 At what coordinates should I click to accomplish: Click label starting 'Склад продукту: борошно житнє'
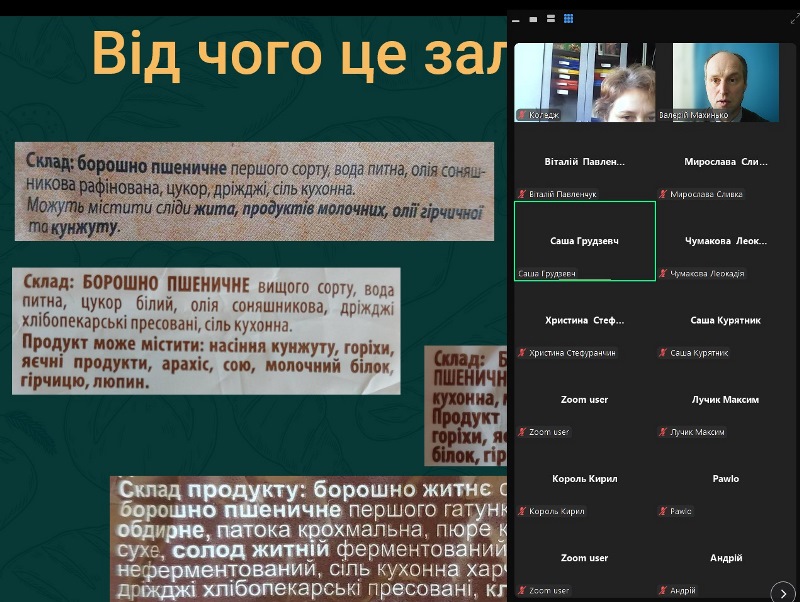[x=308, y=539]
